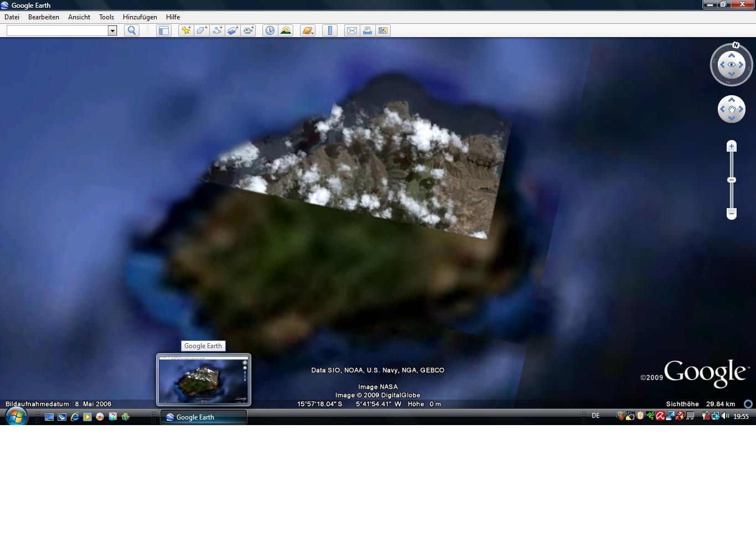Screen dimensions: 756x538
Task: Click the magnifier search button
Action: (132, 30)
